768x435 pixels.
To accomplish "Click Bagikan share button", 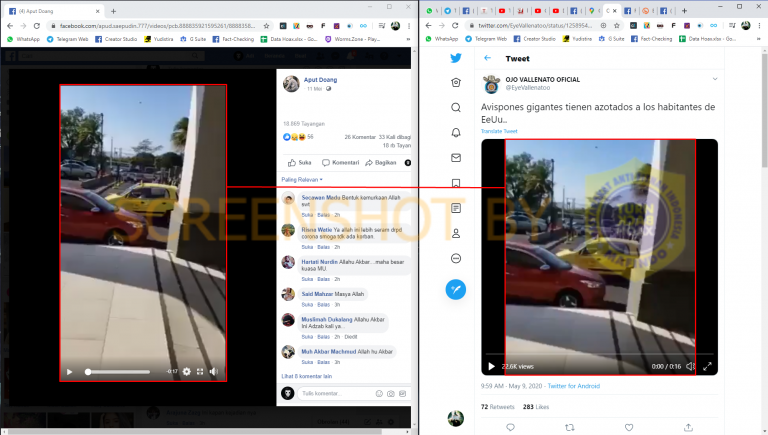I will click(381, 163).
